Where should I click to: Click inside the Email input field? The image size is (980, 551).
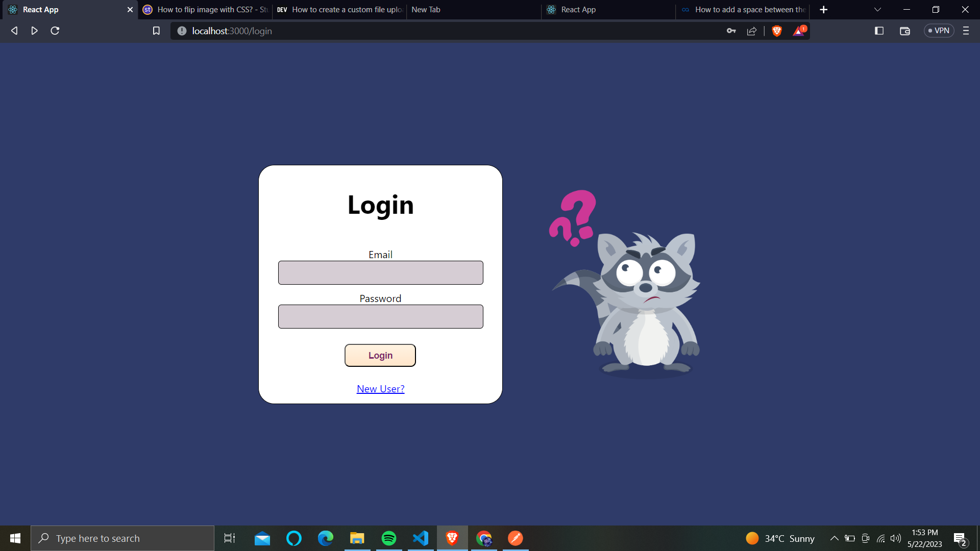point(380,272)
